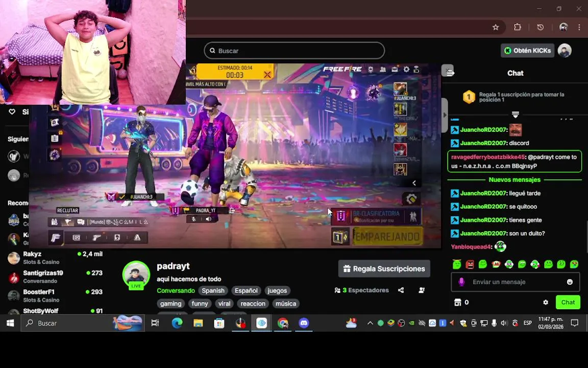Open the in-game chat bubbles icon
Viewport: 588px width, 368px height.
pos(80,222)
